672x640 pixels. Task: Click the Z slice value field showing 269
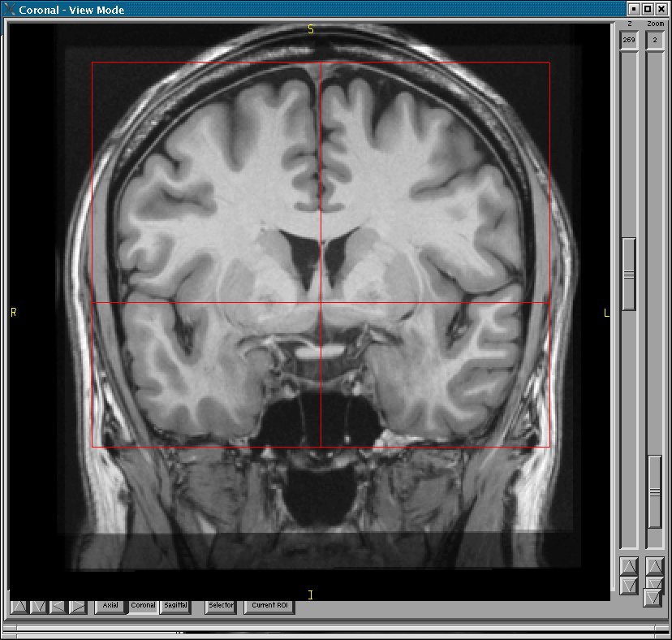point(629,40)
